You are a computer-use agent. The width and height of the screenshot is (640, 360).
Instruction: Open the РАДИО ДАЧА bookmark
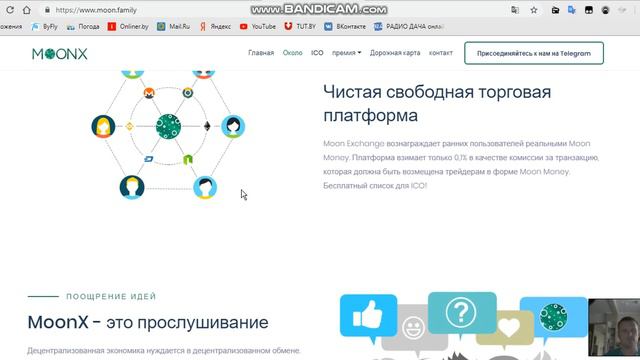pos(409,27)
